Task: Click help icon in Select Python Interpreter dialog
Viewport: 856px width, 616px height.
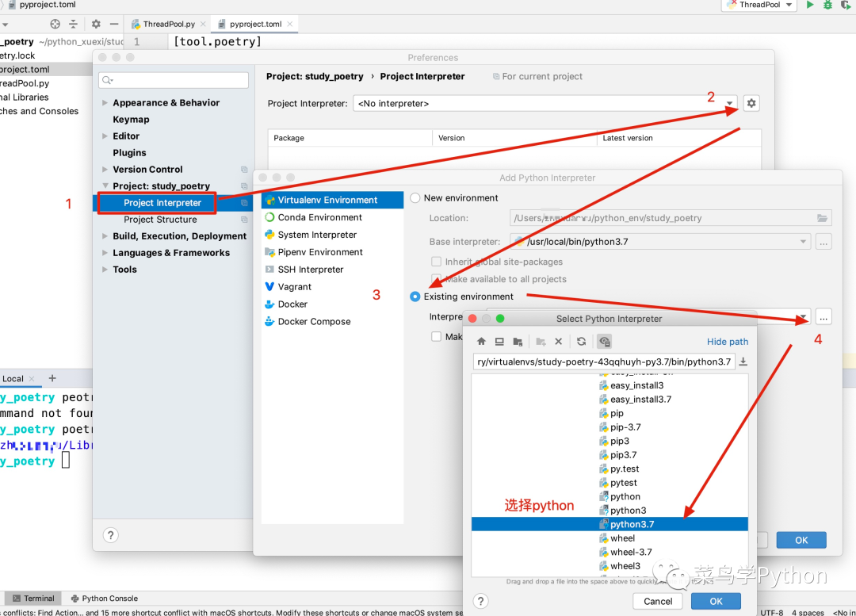Action: (480, 601)
